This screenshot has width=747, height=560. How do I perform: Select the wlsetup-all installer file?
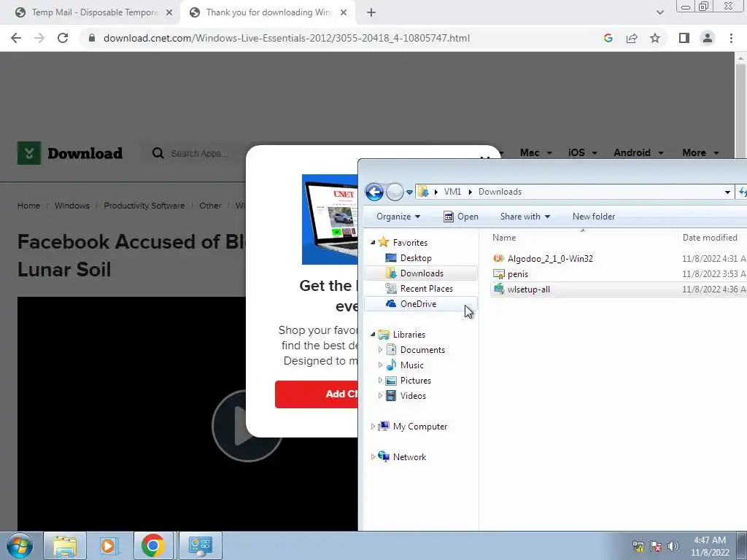528,289
